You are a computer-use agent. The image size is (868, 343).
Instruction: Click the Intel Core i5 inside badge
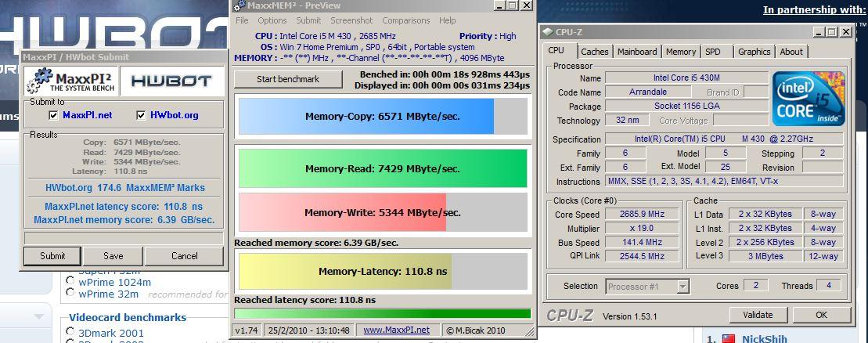809,98
